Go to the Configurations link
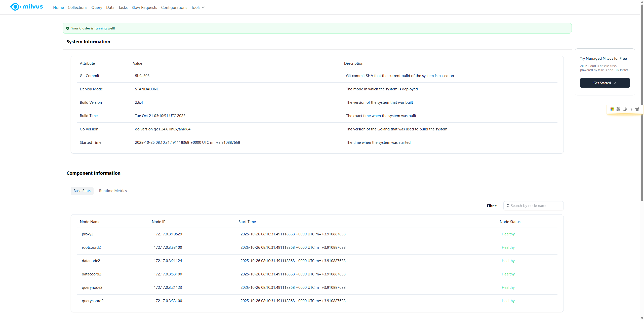The width and height of the screenshot is (644, 320). click(174, 7)
